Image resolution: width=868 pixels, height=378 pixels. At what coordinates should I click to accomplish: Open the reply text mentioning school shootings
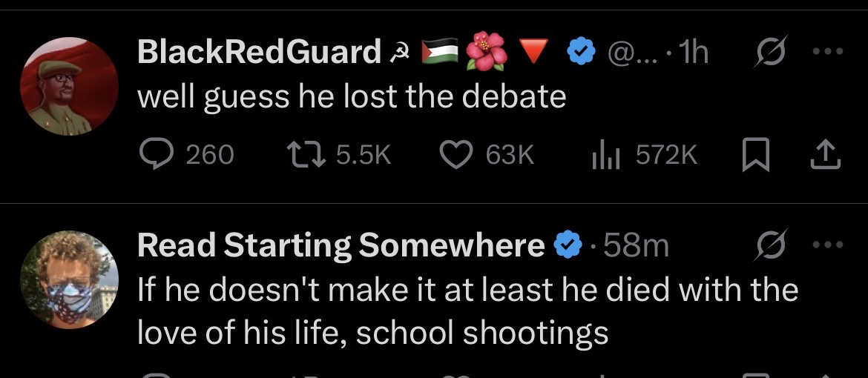(x=467, y=311)
